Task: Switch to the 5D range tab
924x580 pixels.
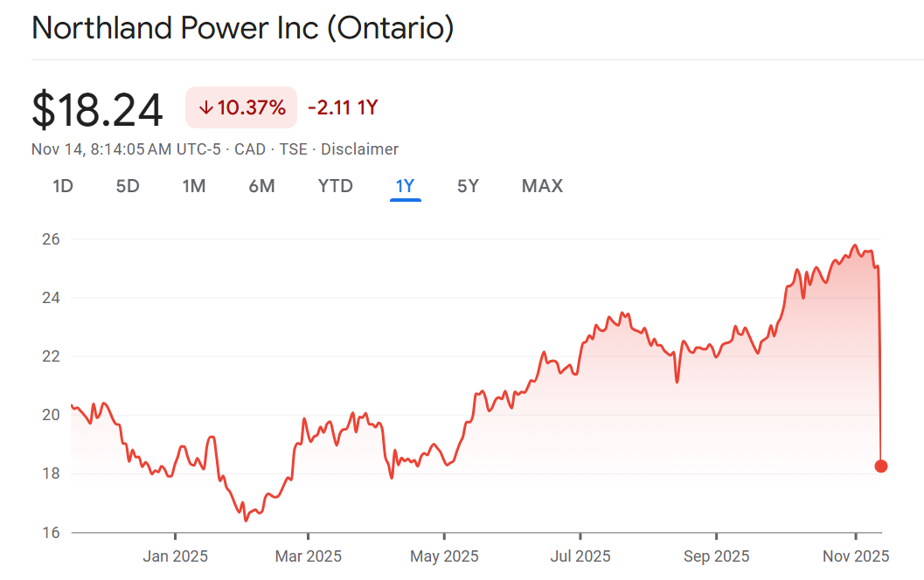Action: [128, 186]
